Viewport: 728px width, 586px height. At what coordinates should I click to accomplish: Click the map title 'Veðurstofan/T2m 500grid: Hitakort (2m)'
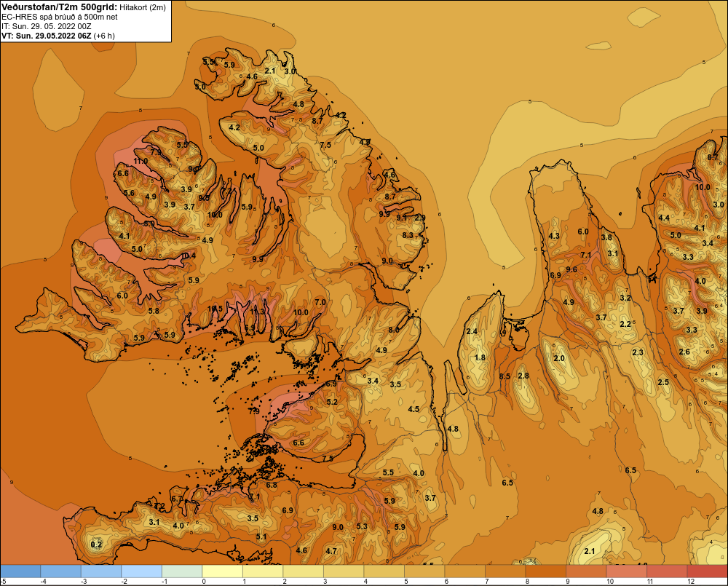pos(84,7)
